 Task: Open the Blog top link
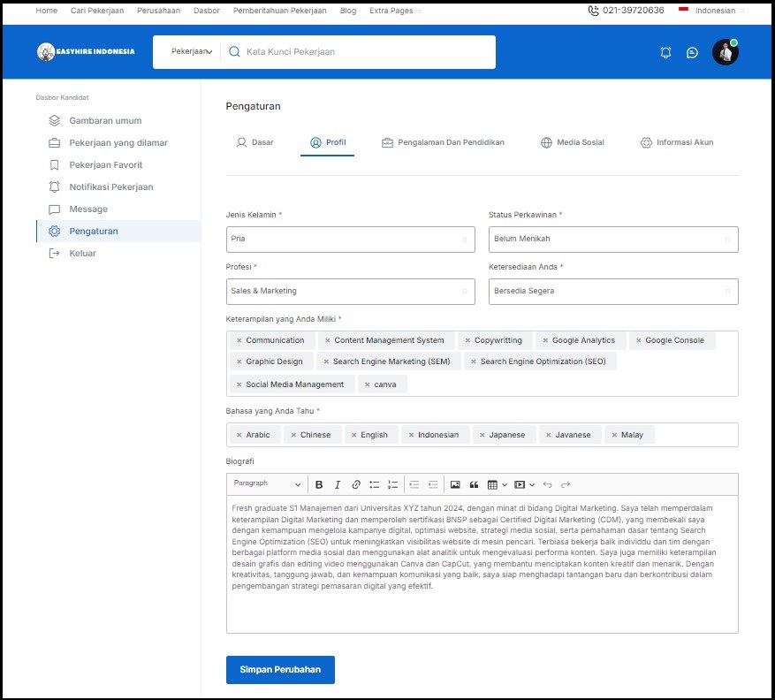pyautogui.click(x=348, y=11)
